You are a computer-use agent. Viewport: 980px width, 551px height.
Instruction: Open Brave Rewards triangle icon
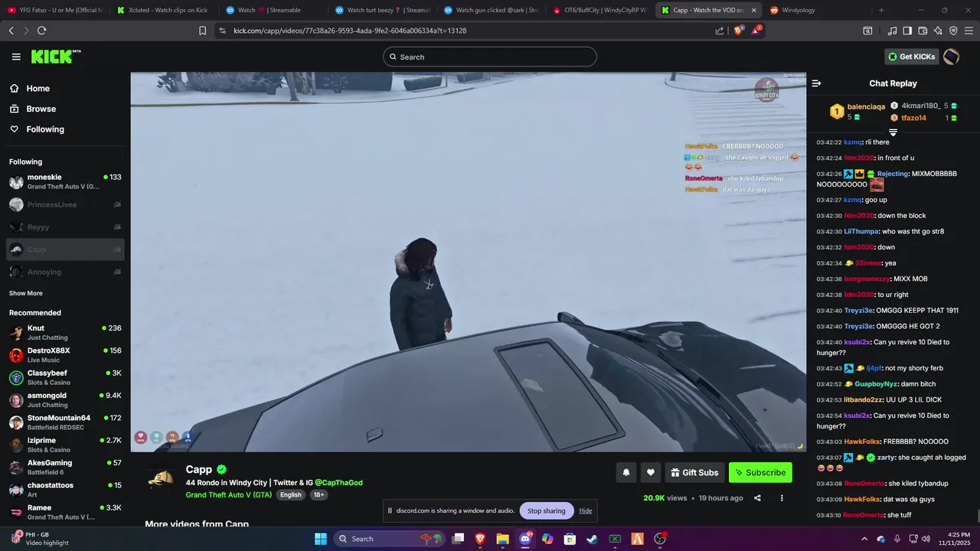(756, 31)
